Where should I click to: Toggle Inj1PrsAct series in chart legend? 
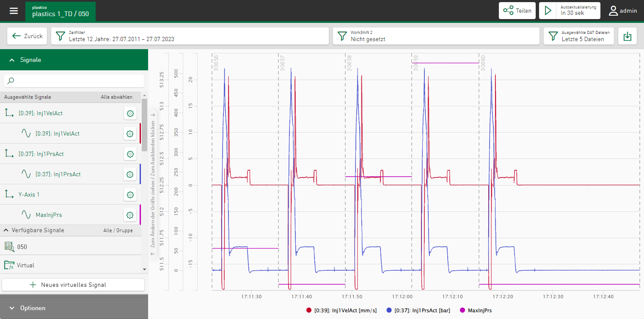click(418, 310)
